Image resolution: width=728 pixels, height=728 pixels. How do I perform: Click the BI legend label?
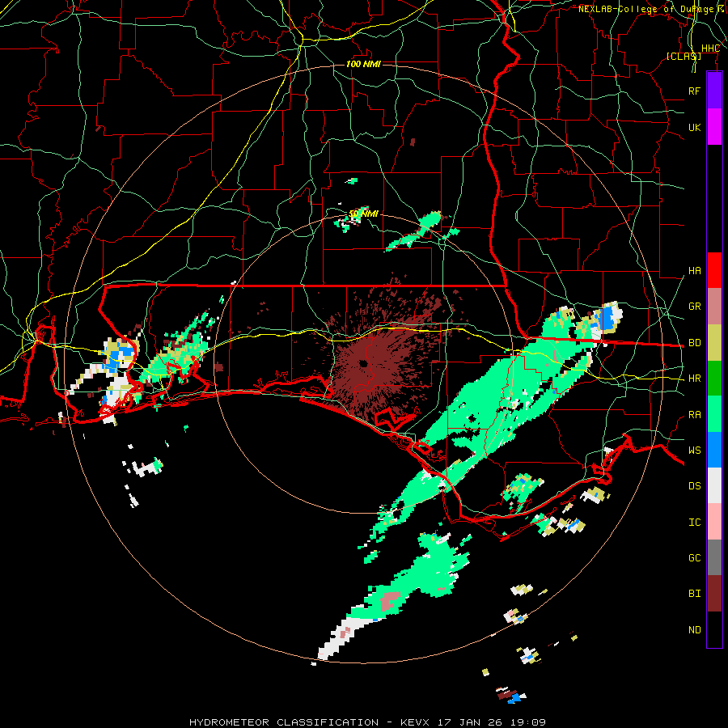695,594
